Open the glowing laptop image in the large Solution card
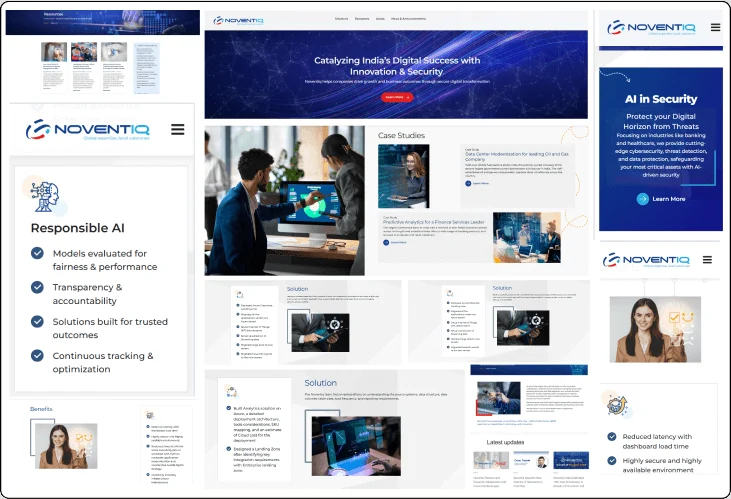The height and width of the screenshot is (499, 731). [x=356, y=446]
